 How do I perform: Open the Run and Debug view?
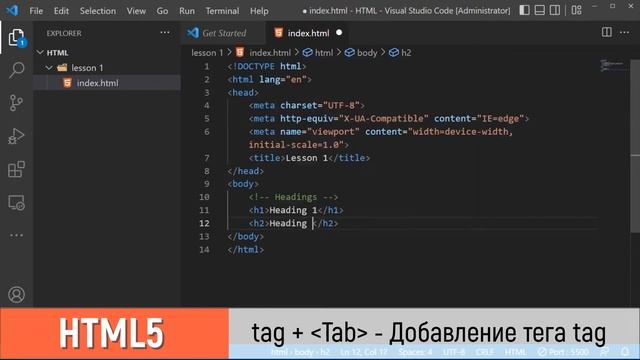16,136
